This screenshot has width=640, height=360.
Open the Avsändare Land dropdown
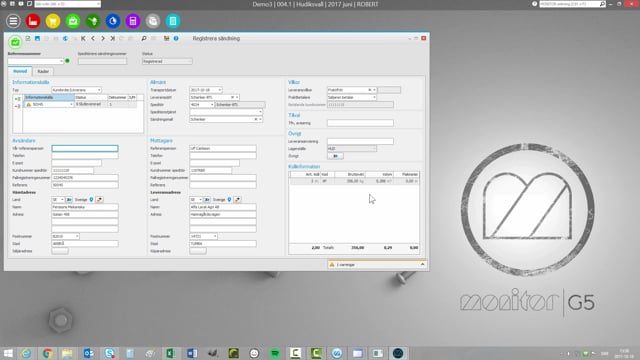62,200
